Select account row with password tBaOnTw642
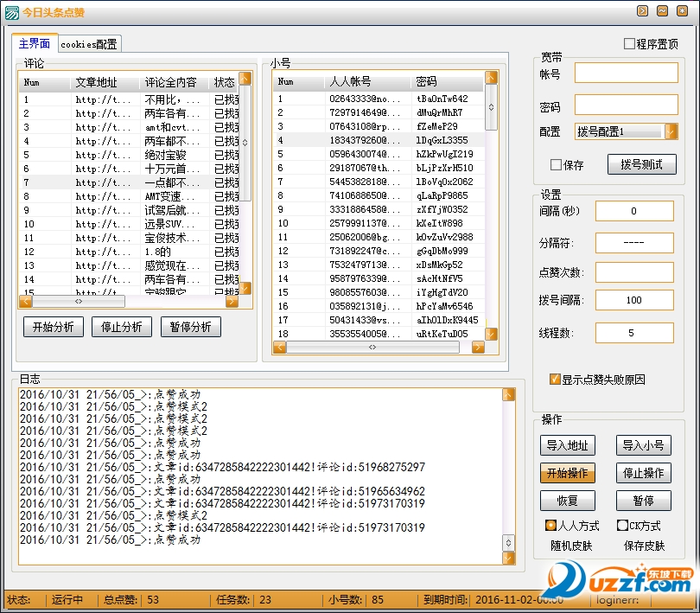 pos(379,99)
